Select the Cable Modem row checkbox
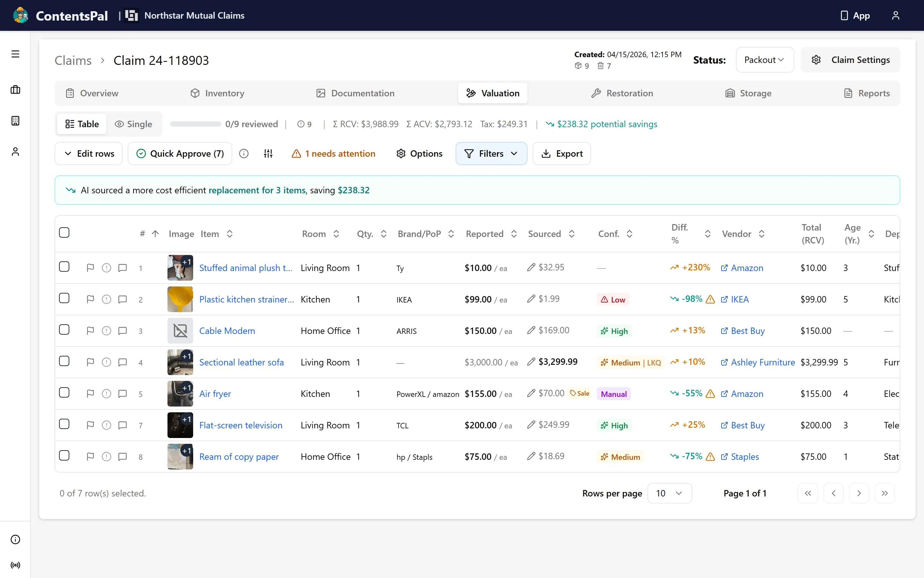This screenshot has height=578, width=924. click(64, 329)
